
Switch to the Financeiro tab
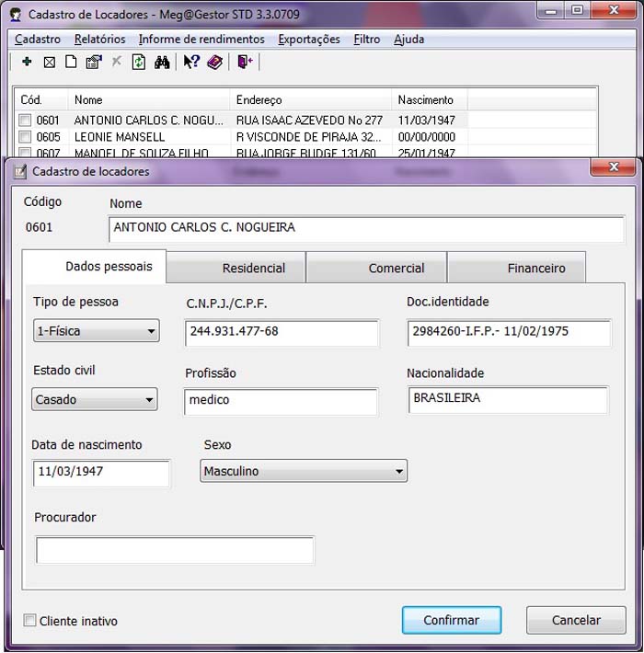click(x=535, y=269)
